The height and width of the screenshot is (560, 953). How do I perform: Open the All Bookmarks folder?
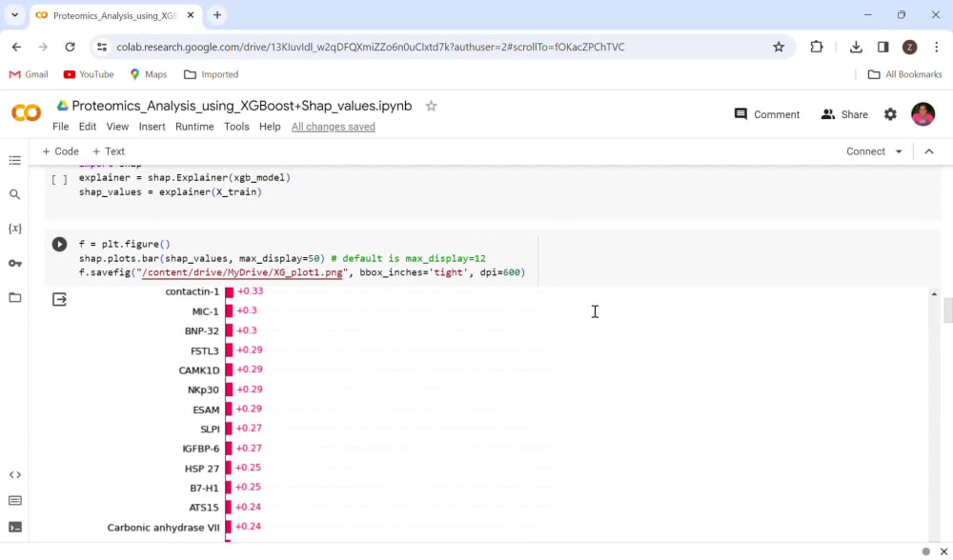point(904,74)
